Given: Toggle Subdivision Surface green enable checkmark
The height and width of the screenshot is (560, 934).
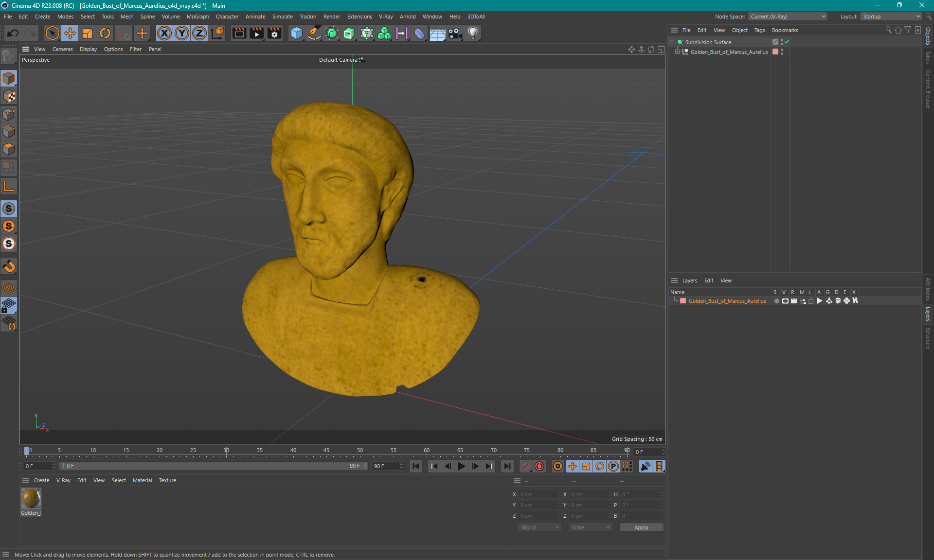Looking at the screenshot, I should (x=787, y=42).
